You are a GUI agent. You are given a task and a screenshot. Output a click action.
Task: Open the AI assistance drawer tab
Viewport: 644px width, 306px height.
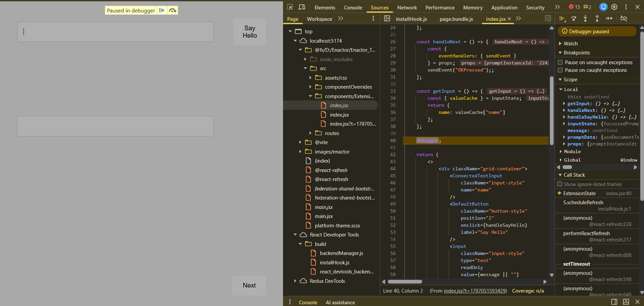coord(340,302)
